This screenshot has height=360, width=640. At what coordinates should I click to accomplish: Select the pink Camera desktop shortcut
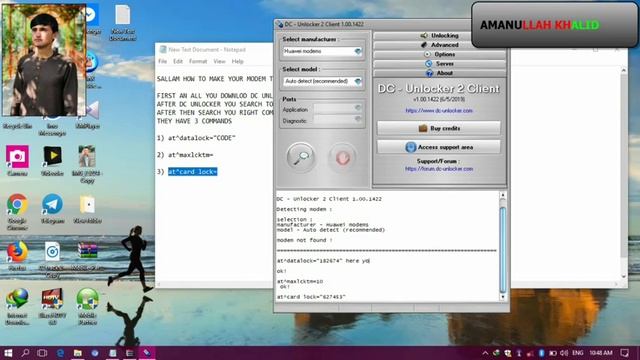[x=17, y=161]
